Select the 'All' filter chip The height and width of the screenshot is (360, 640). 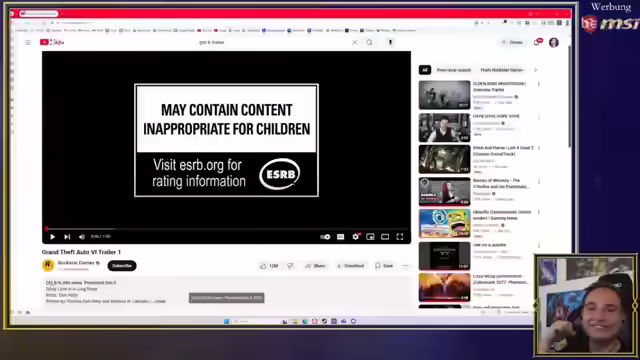(x=425, y=70)
